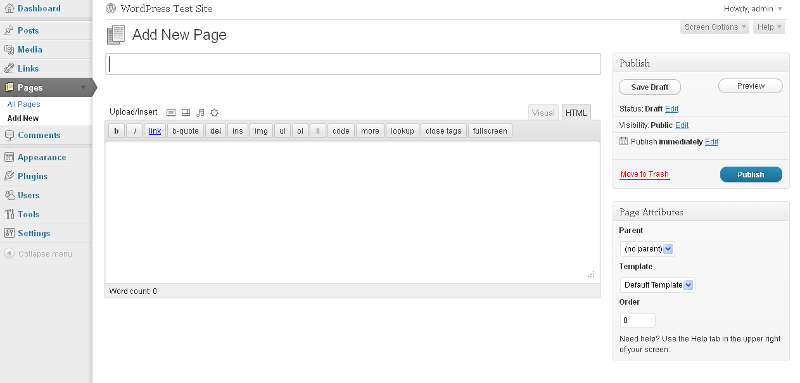Screen dimensions: 800x383
Task: Toggle the Pages menu arrow
Action: (83, 88)
